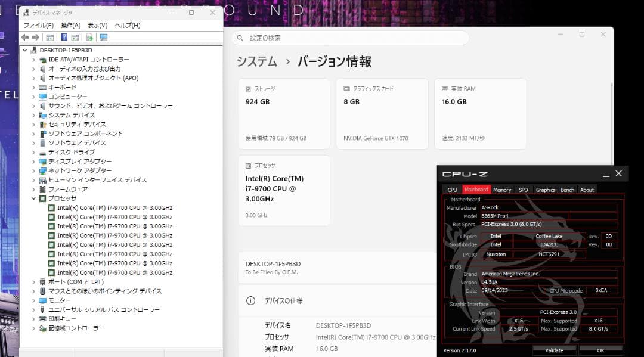Open Help via the blue question-mark icon
Screen dimensions: 644x357
coord(64,38)
